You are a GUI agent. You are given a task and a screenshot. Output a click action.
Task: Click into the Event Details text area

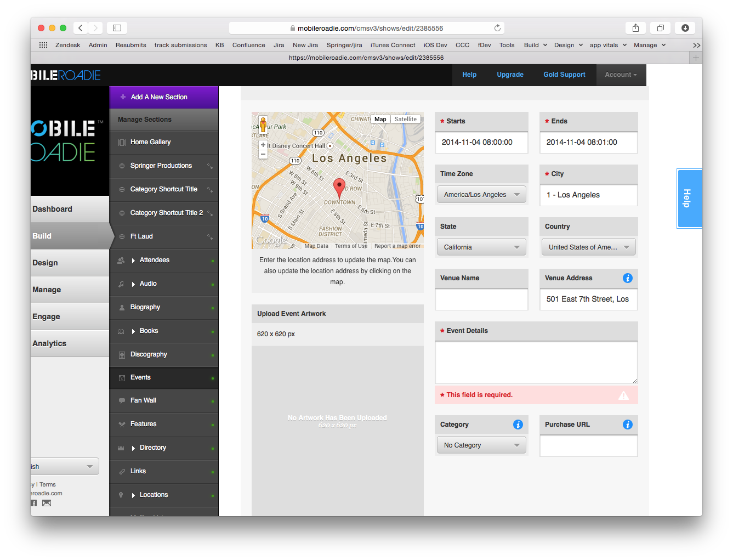[536, 363]
